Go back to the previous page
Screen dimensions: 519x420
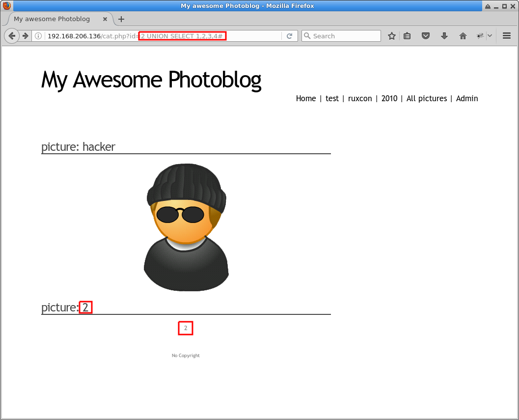pyautogui.click(x=12, y=36)
